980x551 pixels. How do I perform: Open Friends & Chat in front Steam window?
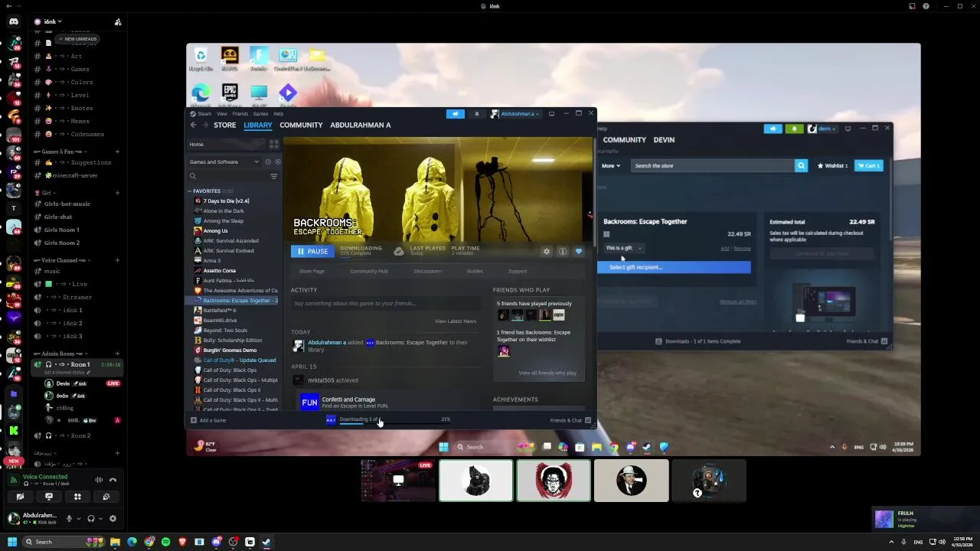[570, 420]
